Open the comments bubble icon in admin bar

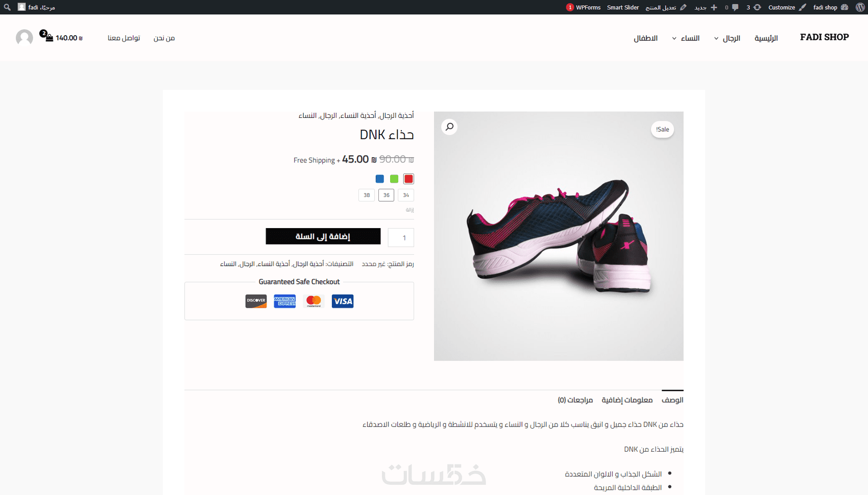pos(735,7)
